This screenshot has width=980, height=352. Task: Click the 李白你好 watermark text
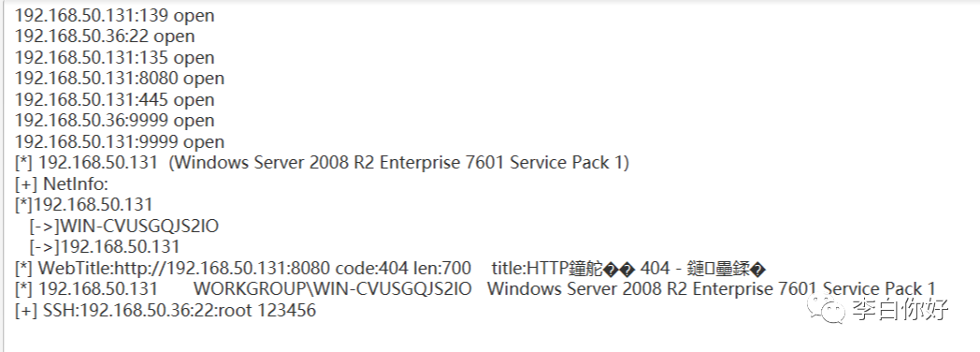(901, 310)
